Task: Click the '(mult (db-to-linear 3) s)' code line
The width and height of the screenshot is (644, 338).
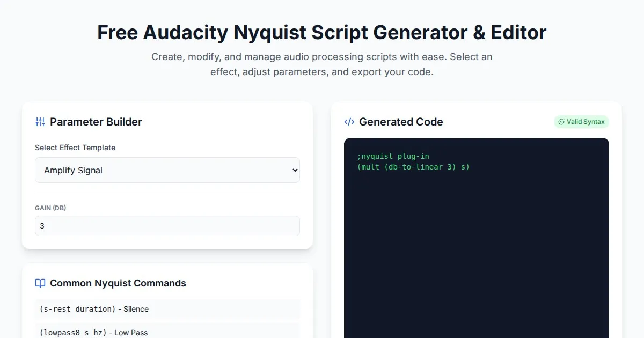Action: click(413, 167)
